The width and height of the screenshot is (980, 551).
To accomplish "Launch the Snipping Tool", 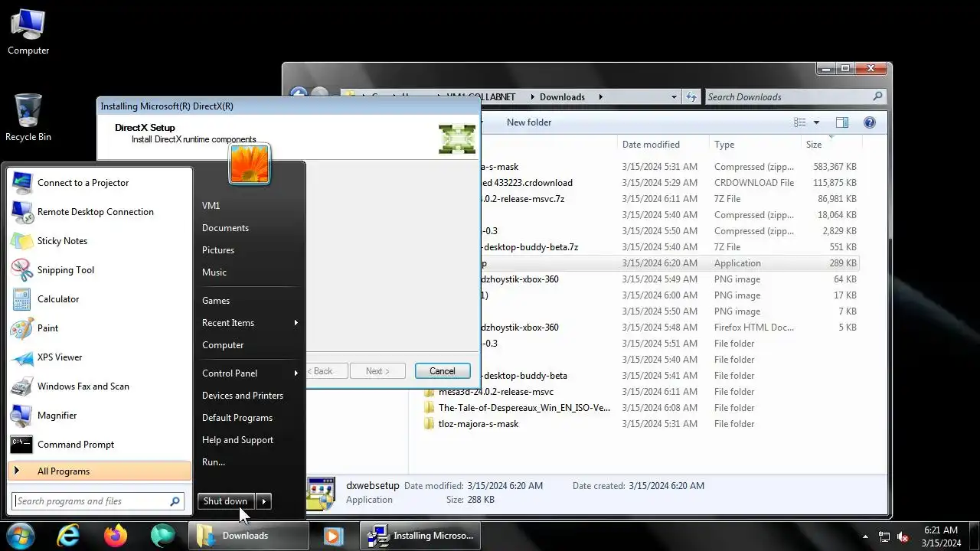I will coord(100,270).
